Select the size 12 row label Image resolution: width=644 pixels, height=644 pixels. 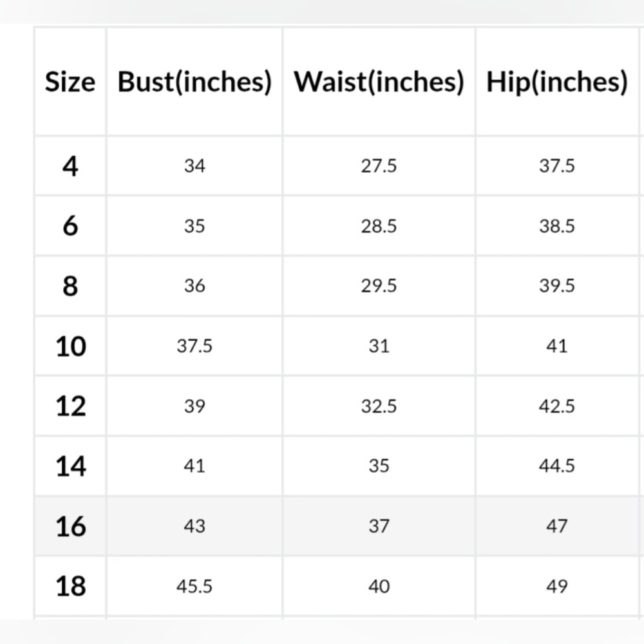click(71, 406)
